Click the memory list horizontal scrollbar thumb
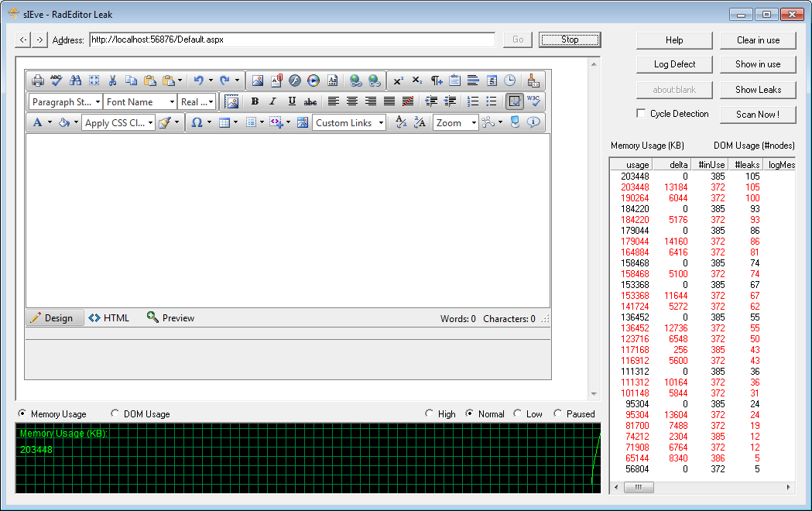812x511 pixels. click(638, 487)
